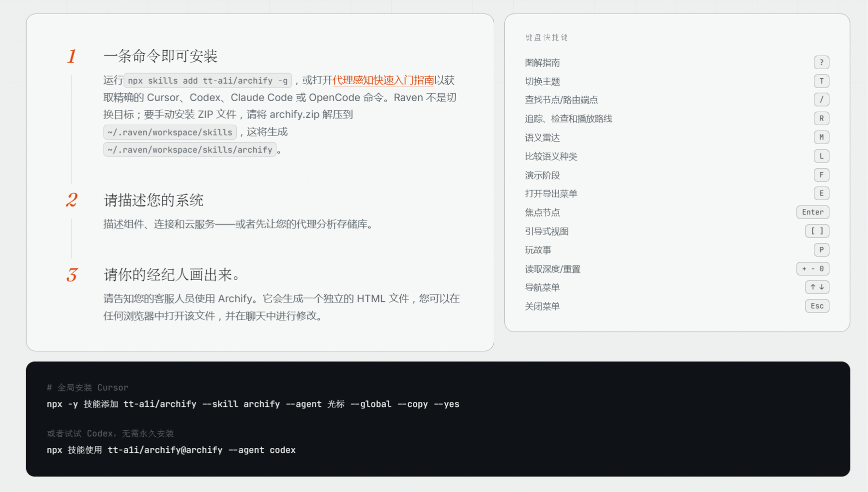This screenshot has width=868, height=492.
Task: Click the 'F' key badge for 演示阶段
Action: 822,175
